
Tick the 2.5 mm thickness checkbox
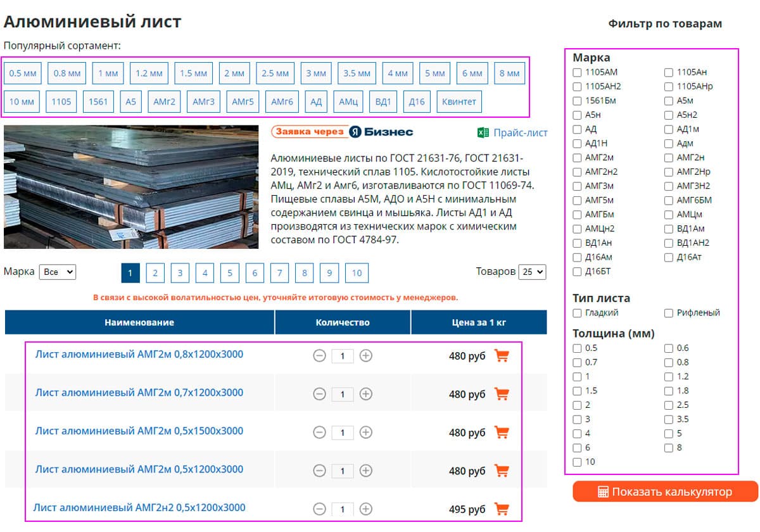pyautogui.click(x=669, y=405)
